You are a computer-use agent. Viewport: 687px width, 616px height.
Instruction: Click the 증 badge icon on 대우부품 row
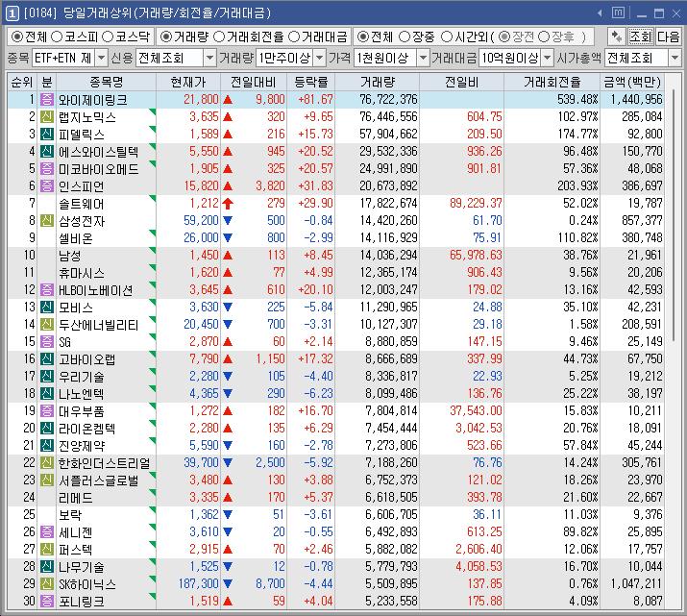(47, 410)
